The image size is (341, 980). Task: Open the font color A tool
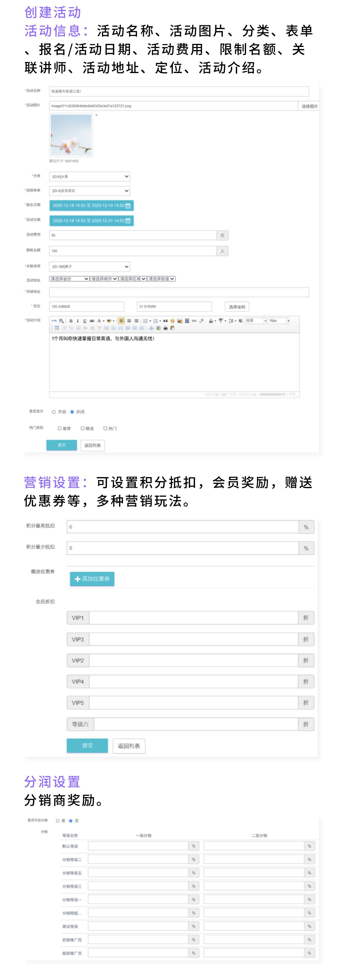[x=99, y=321]
